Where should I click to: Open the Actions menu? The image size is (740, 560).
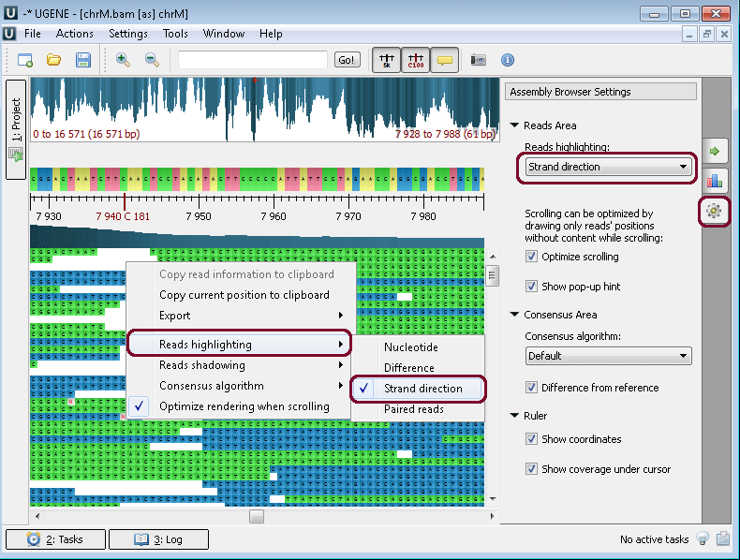pos(75,34)
